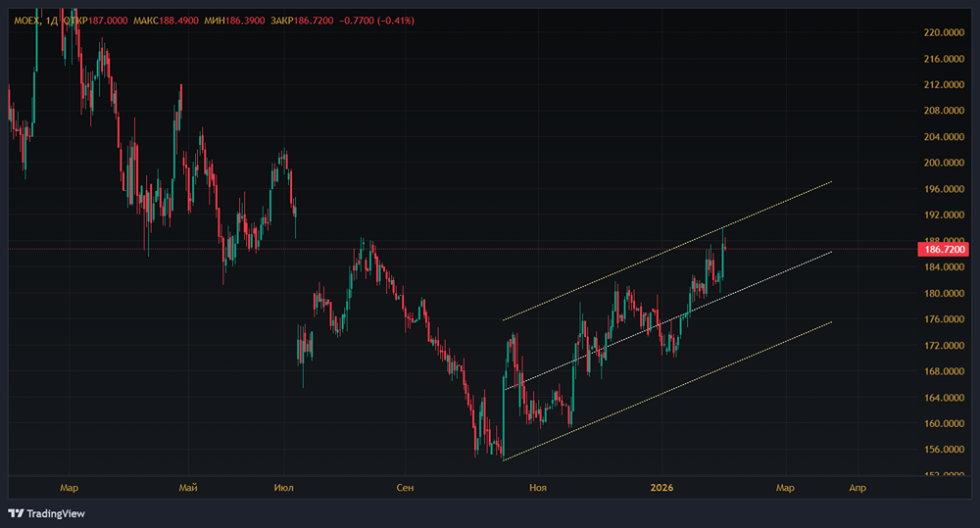The image size is (980, 528).
Task: Click the 192.0000 price axis label
Action: click(x=944, y=215)
